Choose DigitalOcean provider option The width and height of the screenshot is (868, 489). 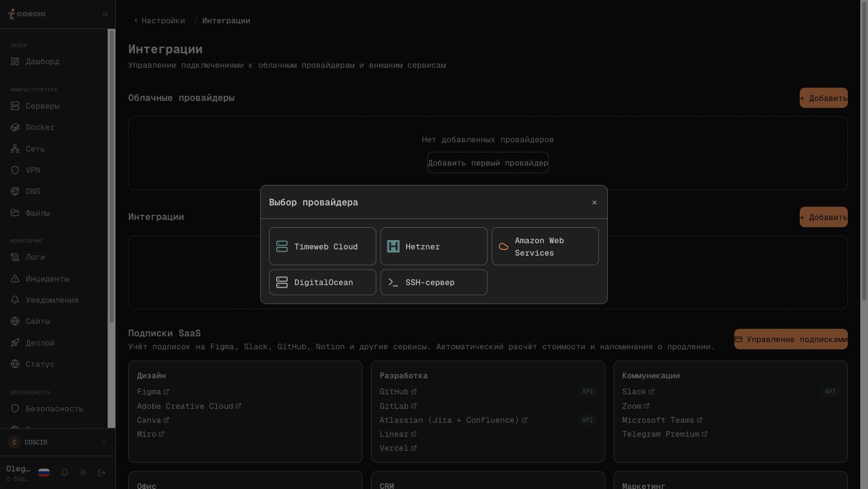click(322, 282)
